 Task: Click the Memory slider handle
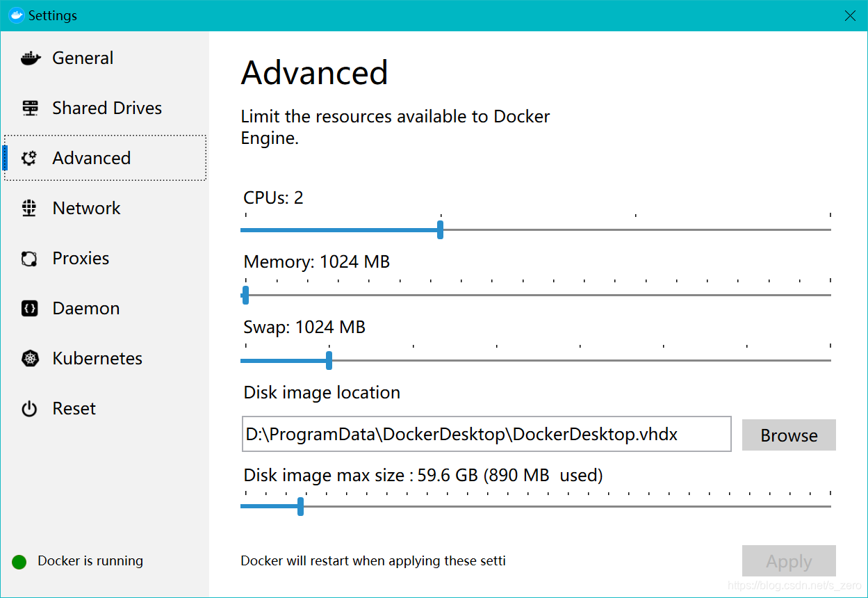(x=245, y=295)
